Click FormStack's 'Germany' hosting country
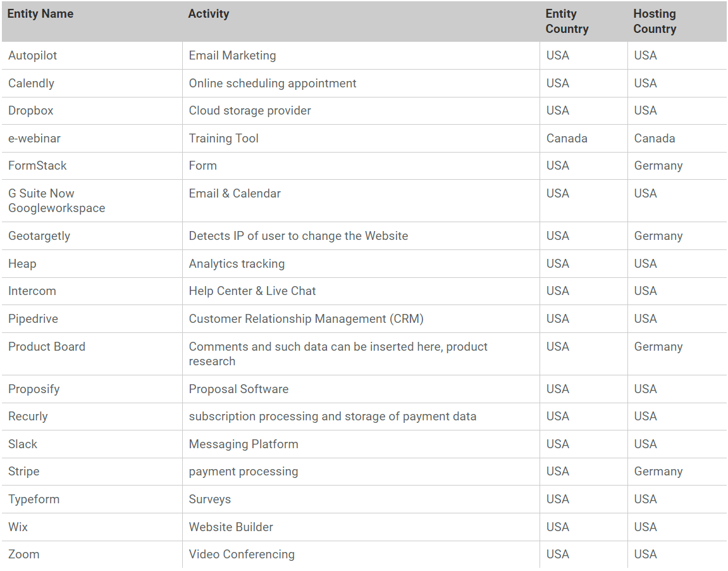The width and height of the screenshot is (728, 571). [658, 166]
